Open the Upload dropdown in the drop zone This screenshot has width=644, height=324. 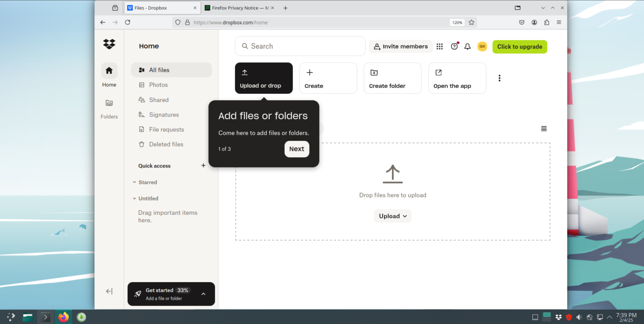392,216
